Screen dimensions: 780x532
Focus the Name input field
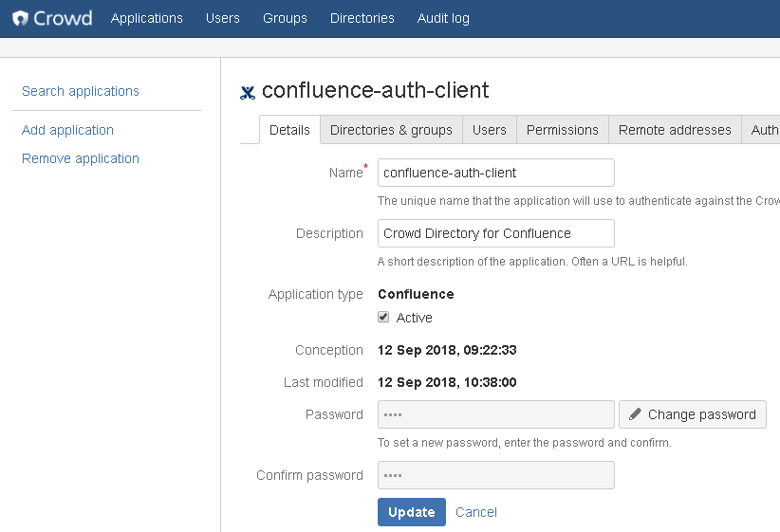tap(496, 173)
